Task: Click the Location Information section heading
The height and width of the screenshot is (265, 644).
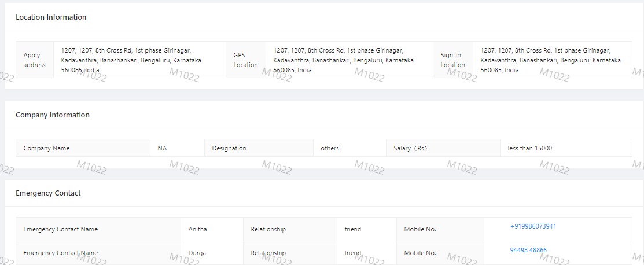Action: coord(51,17)
